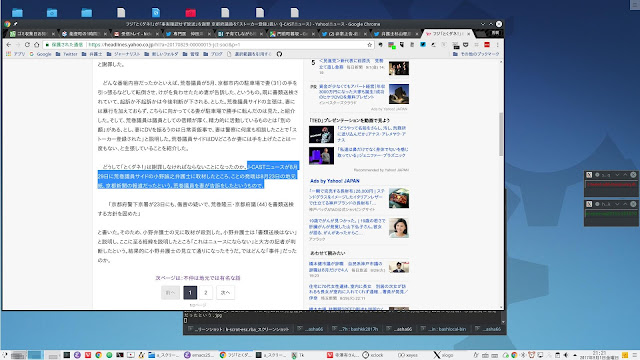This screenshot has width=640, height=360.
Task: Switch to terminal tab bashlocal-bin
Action: [444, 329]
